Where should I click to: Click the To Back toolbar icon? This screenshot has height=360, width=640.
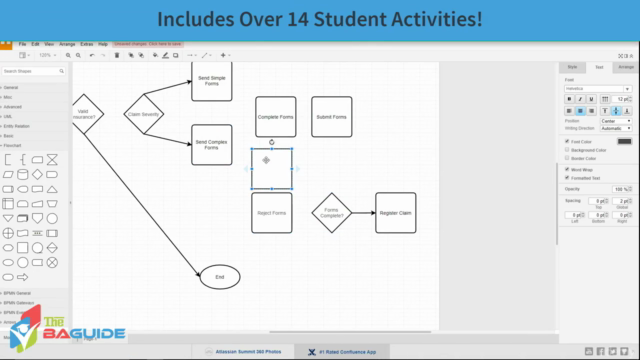point(141,55)
